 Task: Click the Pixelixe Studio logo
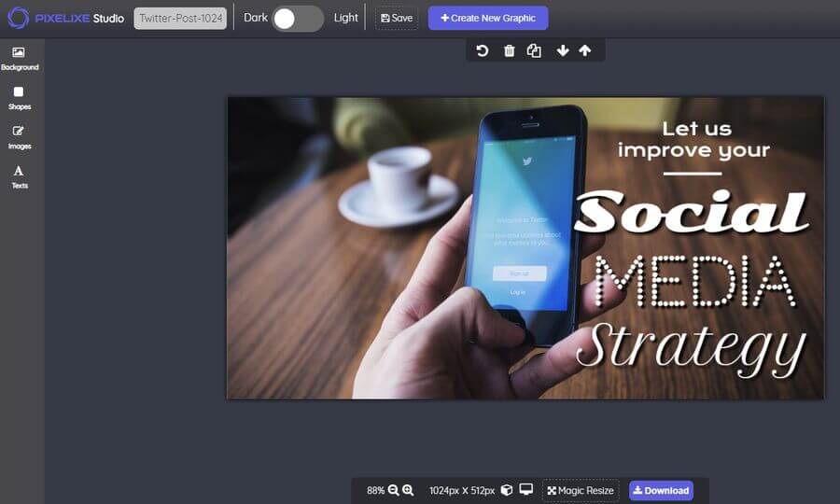coord(65,19)
